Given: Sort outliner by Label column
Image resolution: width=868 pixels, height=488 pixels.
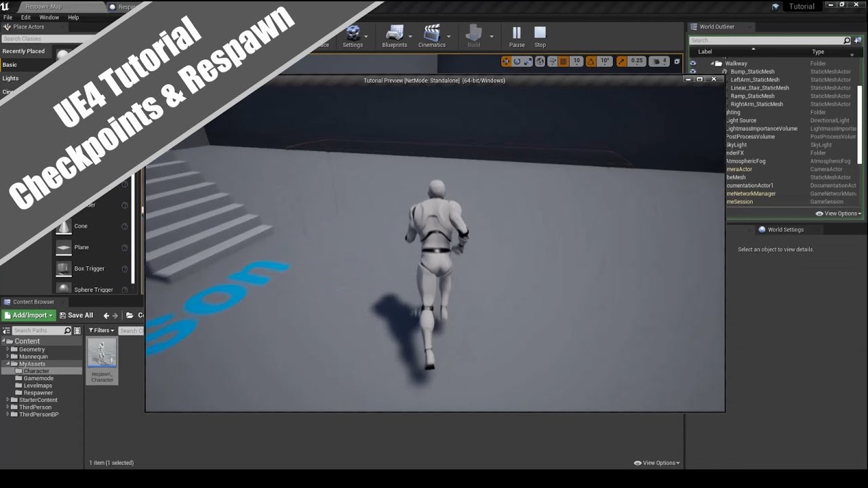Looking at the screenshot, I should click(705, 52).
